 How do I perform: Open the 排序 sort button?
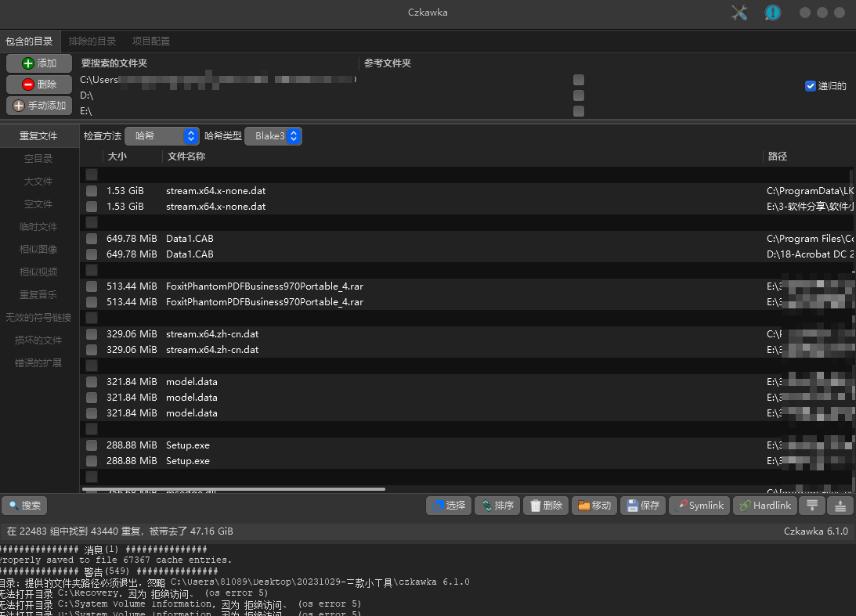pos(497,506)
